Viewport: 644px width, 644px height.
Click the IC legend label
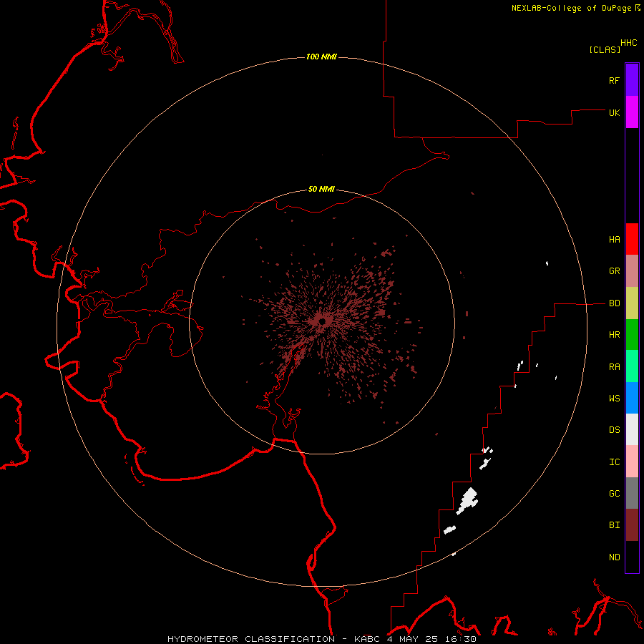pyautogui.click(x=614, y=462)
